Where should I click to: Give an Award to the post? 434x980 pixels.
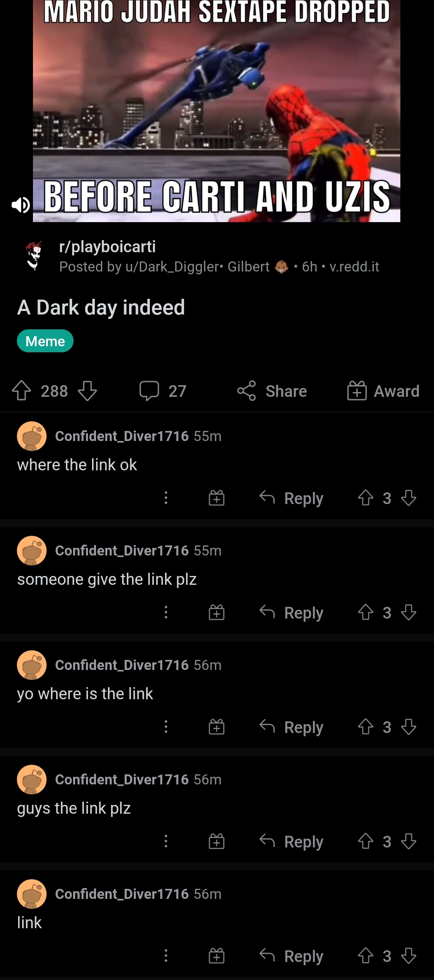[x=383, y=391]
